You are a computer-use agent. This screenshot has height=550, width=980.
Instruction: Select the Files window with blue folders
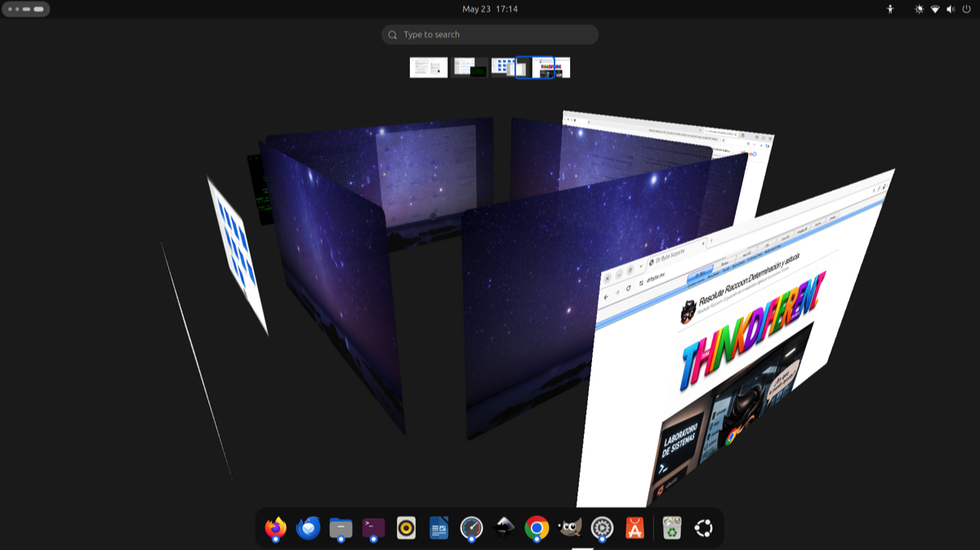point(237,255)
